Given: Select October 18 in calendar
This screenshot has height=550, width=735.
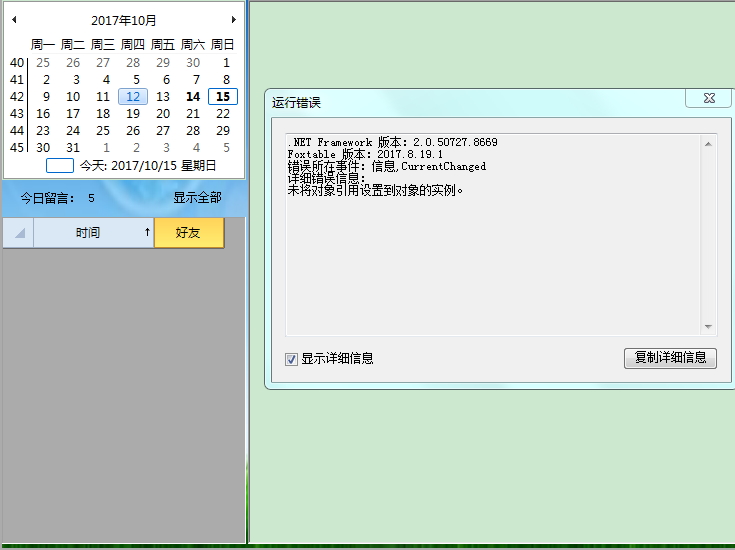Looking at the screenshot, I should point(103,113).
